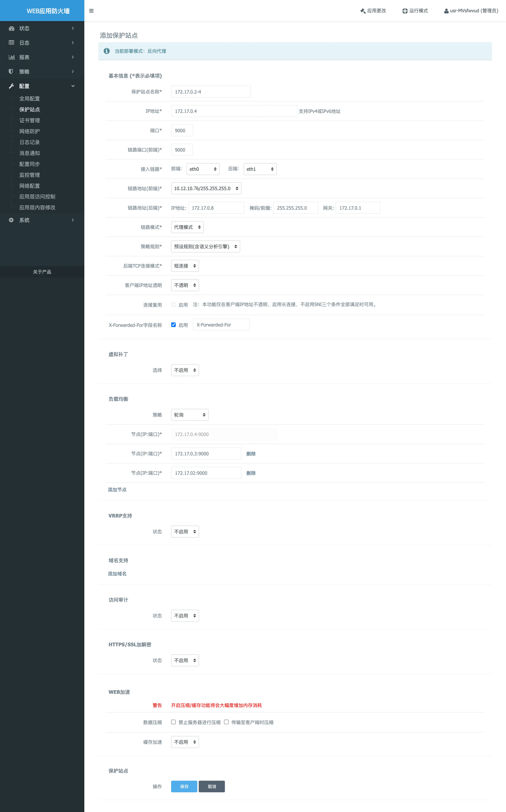Click the 保护站点名称 input field
The width and height of the screenshot is (506, 812).
211,92
